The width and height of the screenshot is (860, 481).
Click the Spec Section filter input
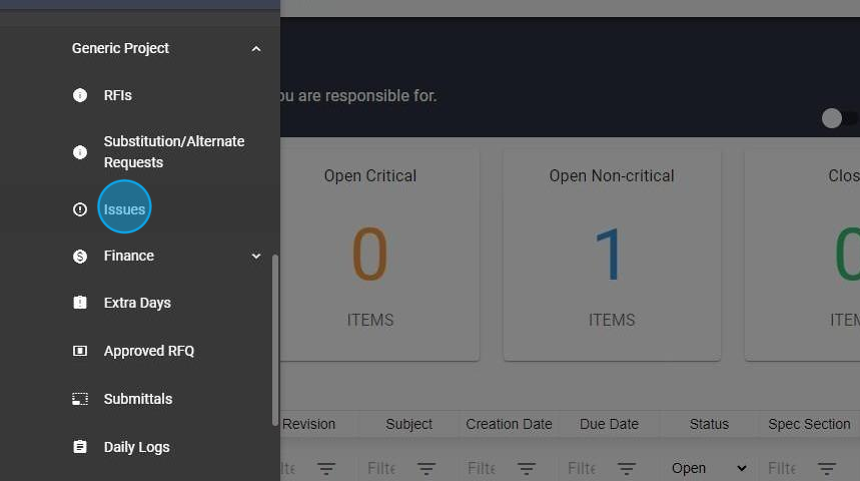(782, 468)
